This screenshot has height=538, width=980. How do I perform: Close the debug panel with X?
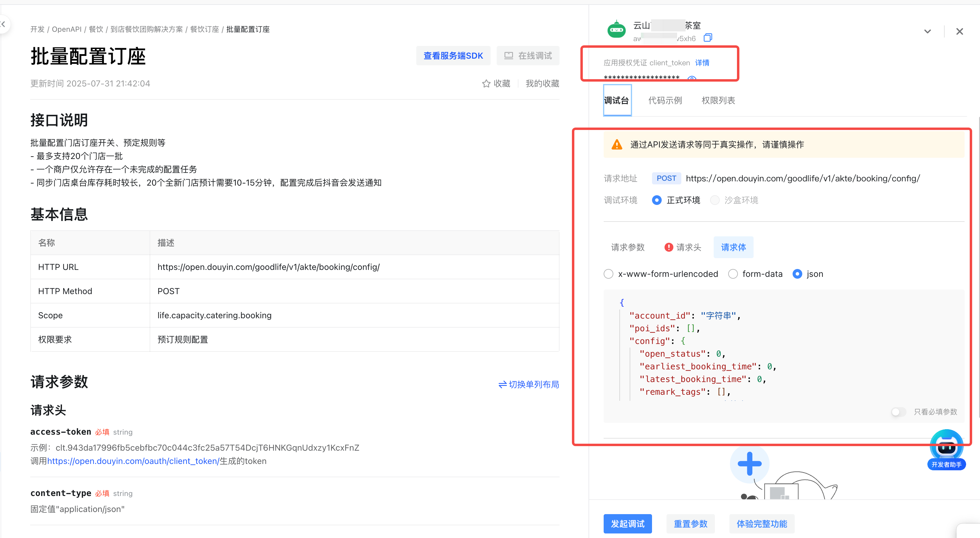[959, 31]
